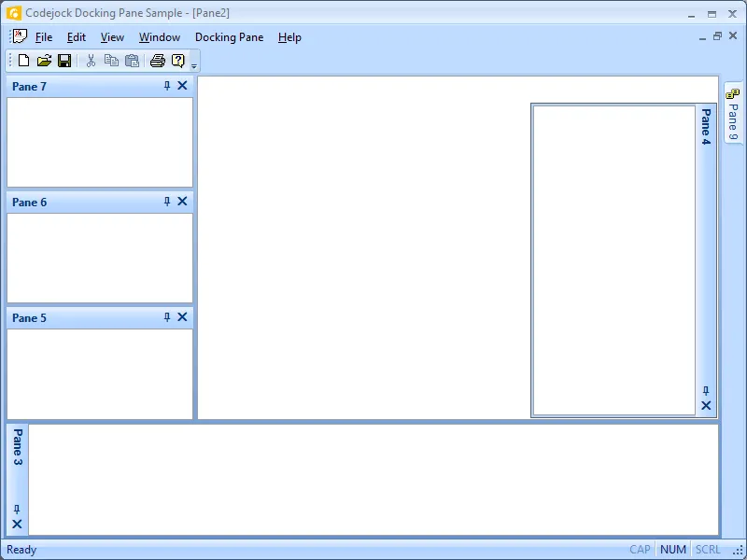Click inside the Pane 3 content area
Viewport: 747px width, 560px height.
[373, 480]
